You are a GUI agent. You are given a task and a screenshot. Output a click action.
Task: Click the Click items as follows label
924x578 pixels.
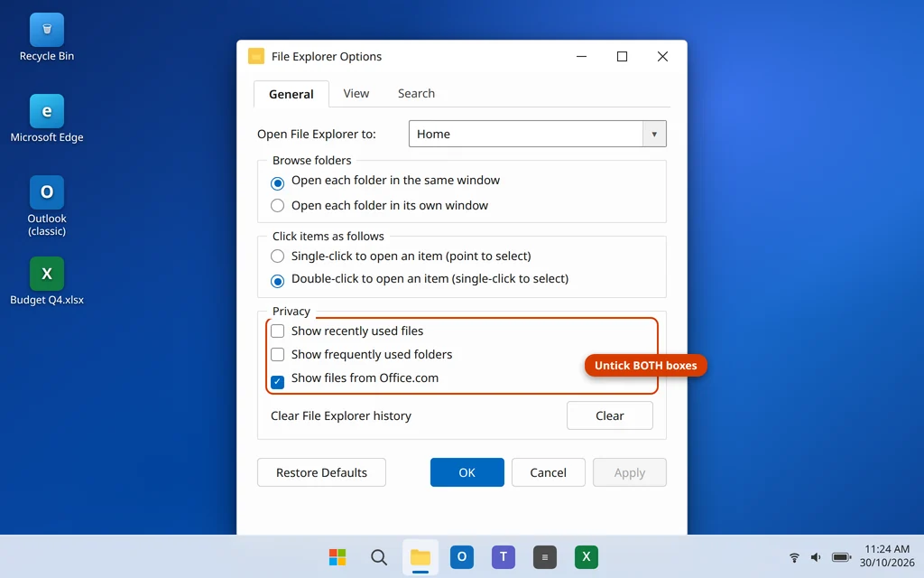tap(328, 236)
